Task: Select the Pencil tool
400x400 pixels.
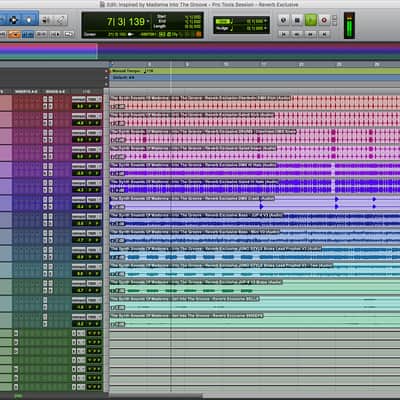Action: point(60,20)
